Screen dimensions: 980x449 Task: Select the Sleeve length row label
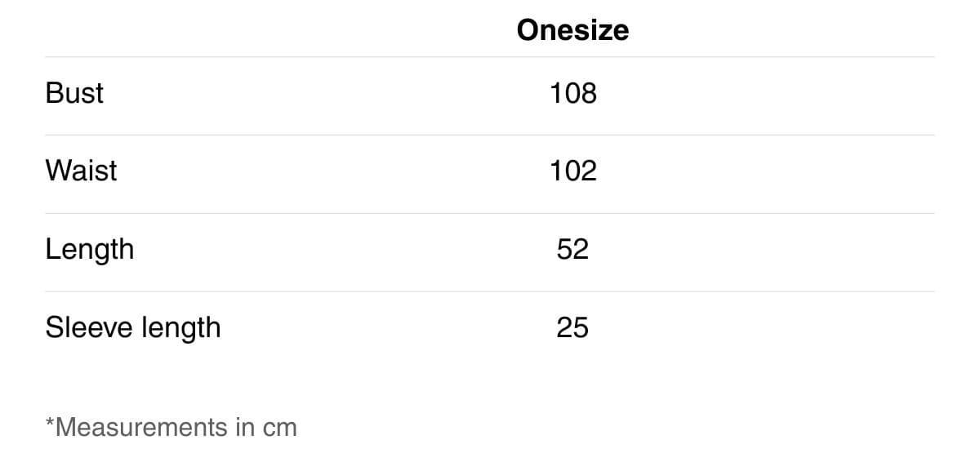pos(133,328)
